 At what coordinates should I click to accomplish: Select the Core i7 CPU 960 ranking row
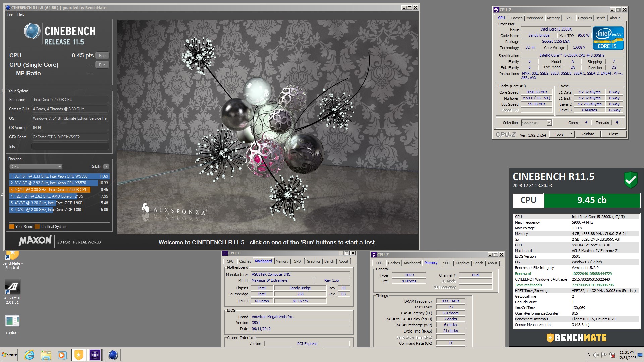coord(59,203)
